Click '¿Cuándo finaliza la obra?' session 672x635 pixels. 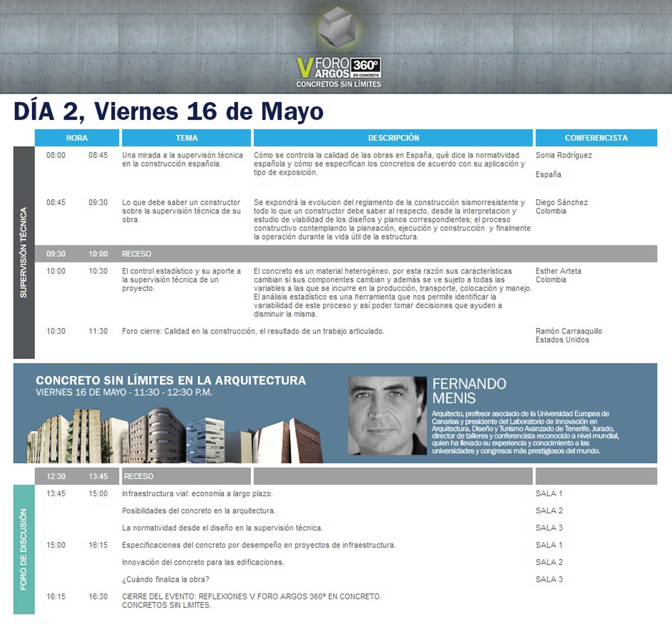[x=166, y=579]
